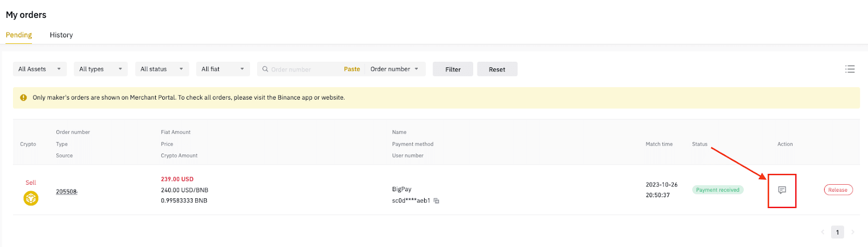This screenshot has height=247, width=868.
Task: Open order number 205508 link
Action: [67, 192]
